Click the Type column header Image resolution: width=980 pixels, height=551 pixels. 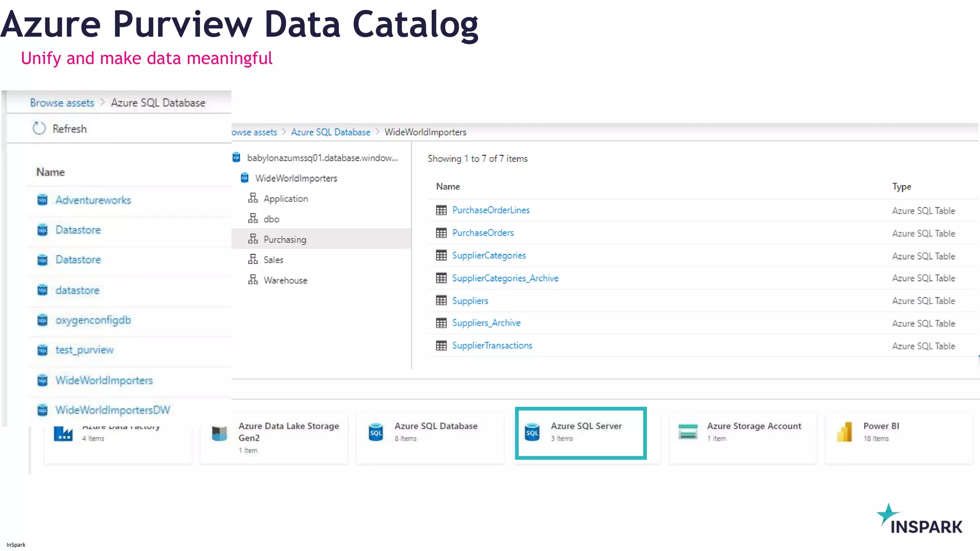point(902,187)
